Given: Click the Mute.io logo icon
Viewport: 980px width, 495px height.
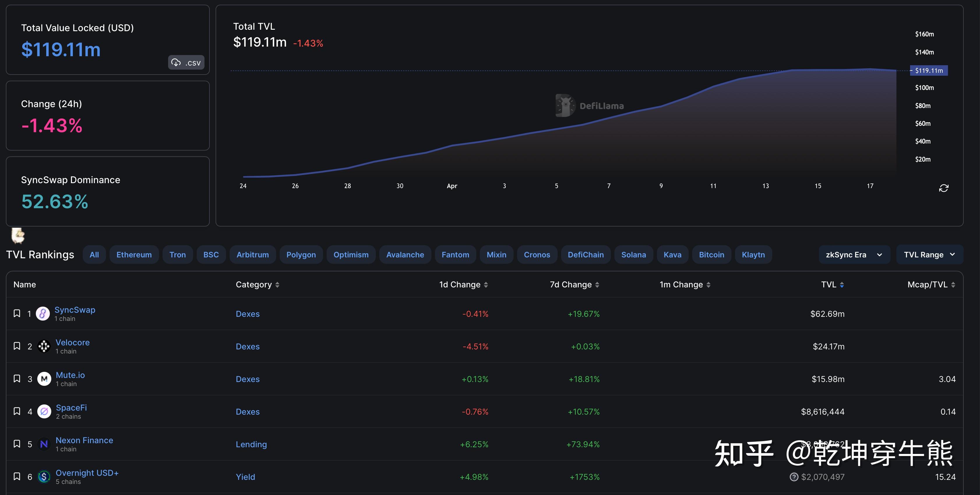Looking at the screenshot, I should [44, 379].
